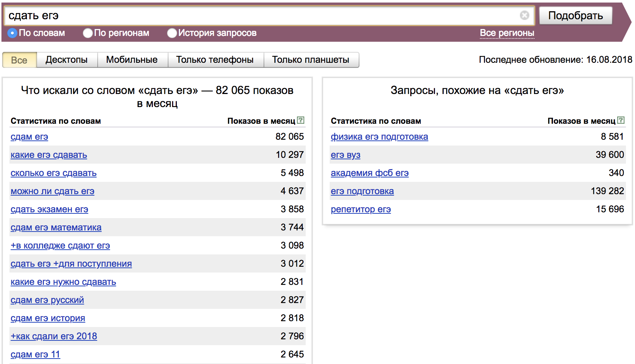Open the сдам егэ русский link
The height and width of the screenshot is (364, 635).
(x=47, y=300)
